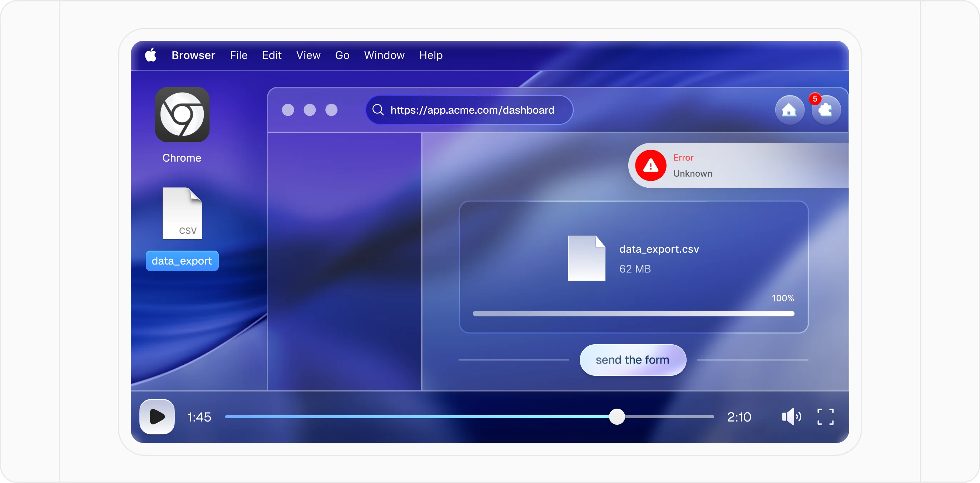Click the Error notification title
980x483 pixels.
pyautogui.click(x=683, y=158)
